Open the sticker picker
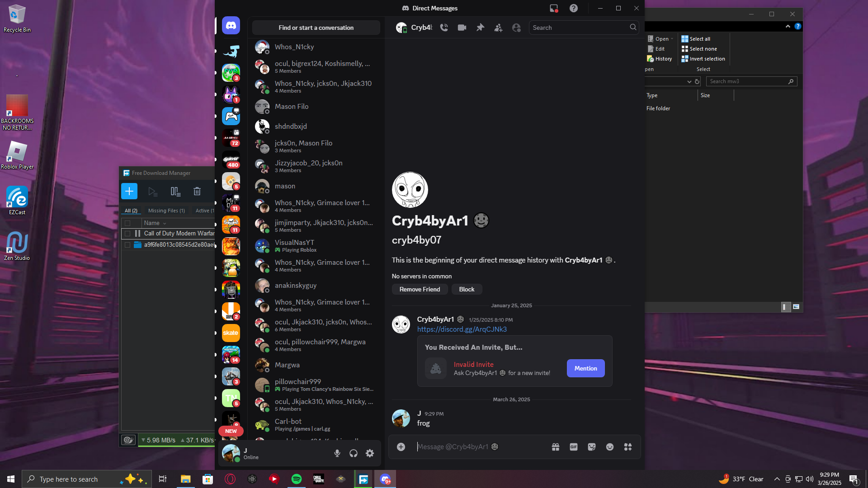Screen dimensions: 868x488 [x=591, y=447]
